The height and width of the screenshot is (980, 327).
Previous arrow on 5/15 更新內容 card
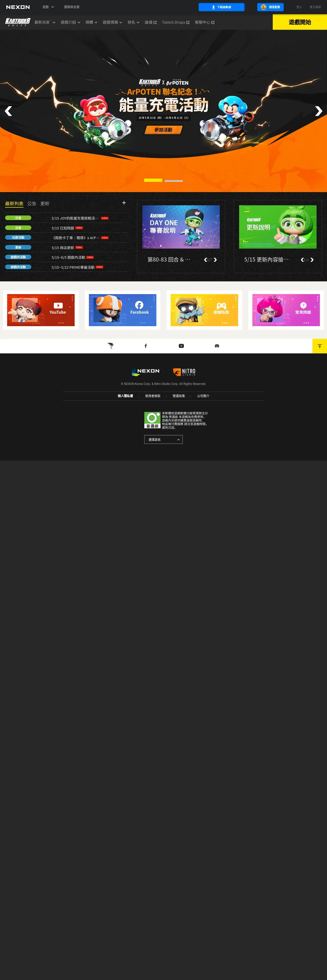pyautogui.click(x=302, y=260)
